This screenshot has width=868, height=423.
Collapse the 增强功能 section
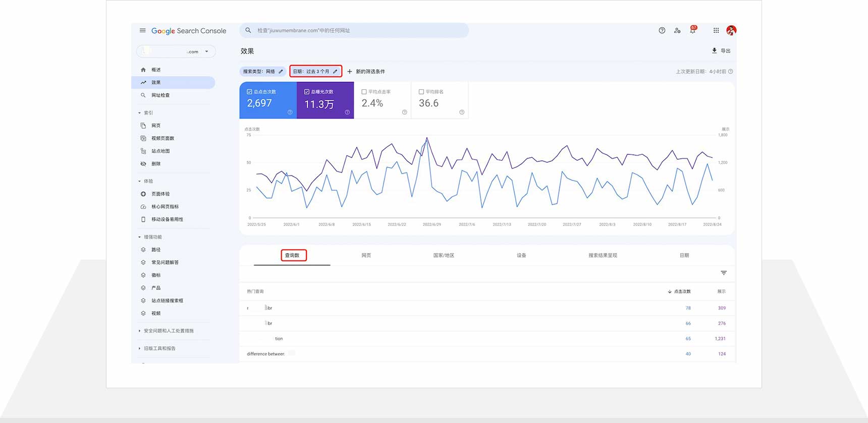140,237
